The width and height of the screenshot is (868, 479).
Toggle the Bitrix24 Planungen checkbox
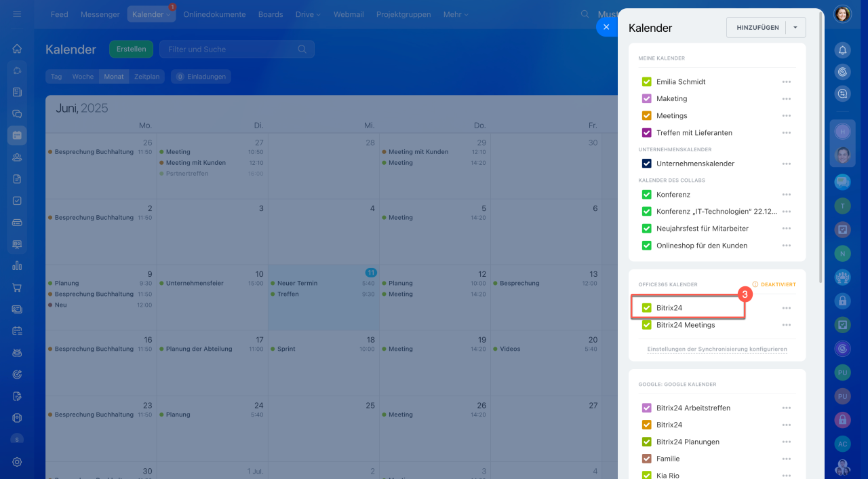pos(646,442)
